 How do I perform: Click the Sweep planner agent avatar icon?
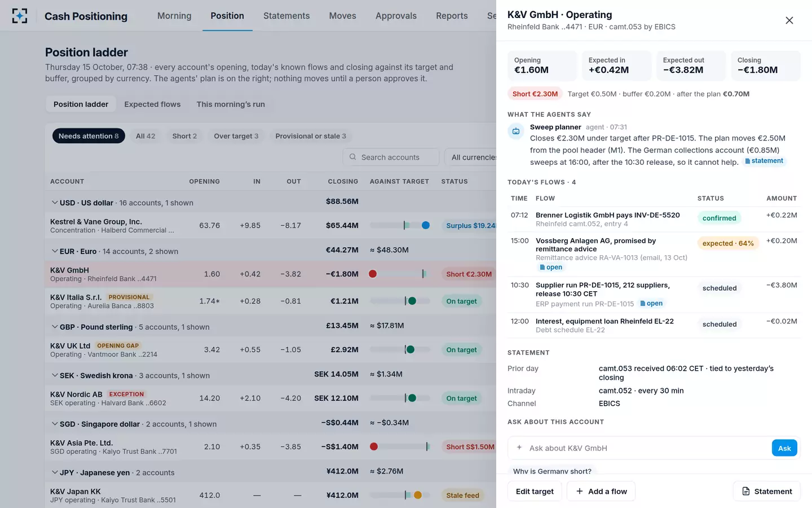[x=515, y=132]
